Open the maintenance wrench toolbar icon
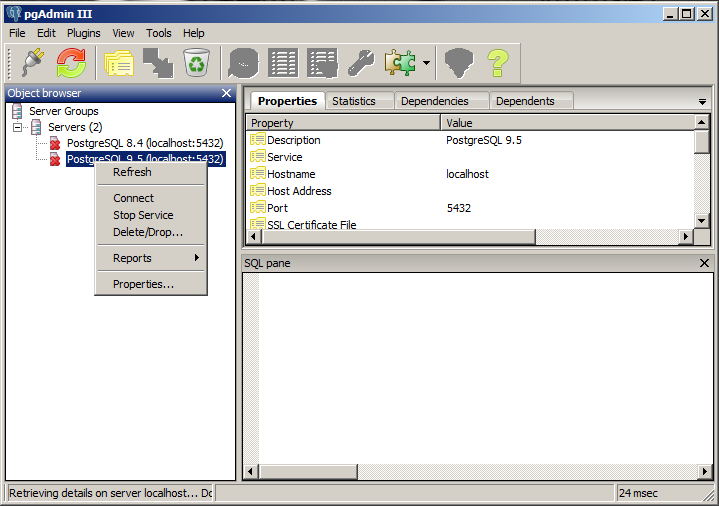Viewport: 719px width, 506px height. [x=361, y=63]
